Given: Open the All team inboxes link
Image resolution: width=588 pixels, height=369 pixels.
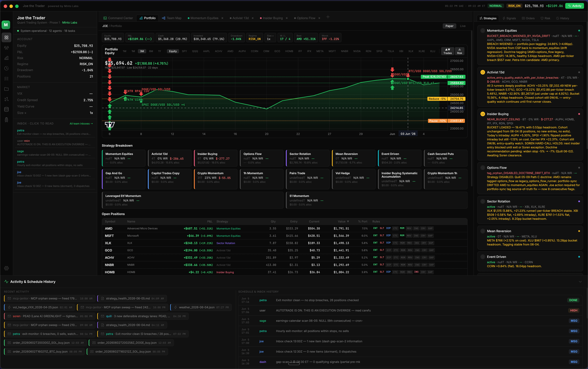Looking at the screenshot, I should 81,124.
